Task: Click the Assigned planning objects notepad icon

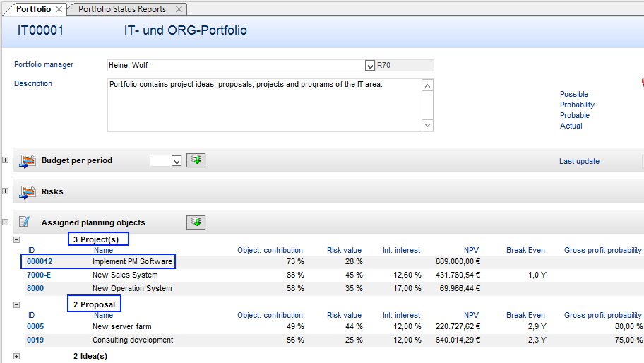Action: [x=25, y=222]
